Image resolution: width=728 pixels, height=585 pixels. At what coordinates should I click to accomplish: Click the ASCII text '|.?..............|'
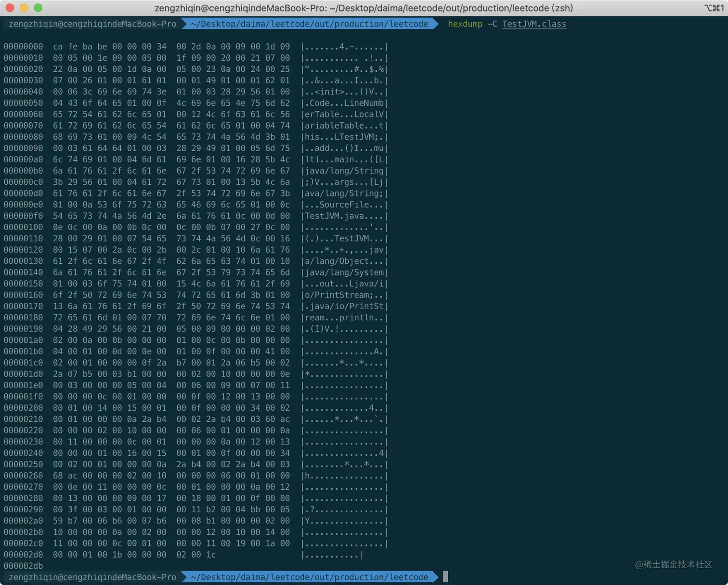point(344,509)
